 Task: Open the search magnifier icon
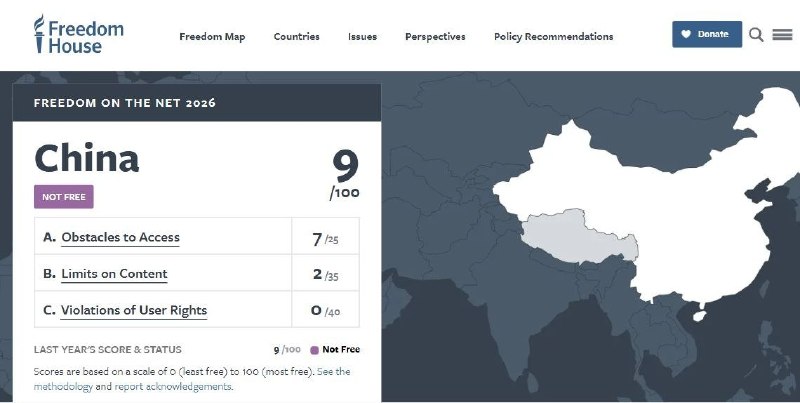point(756,35)
